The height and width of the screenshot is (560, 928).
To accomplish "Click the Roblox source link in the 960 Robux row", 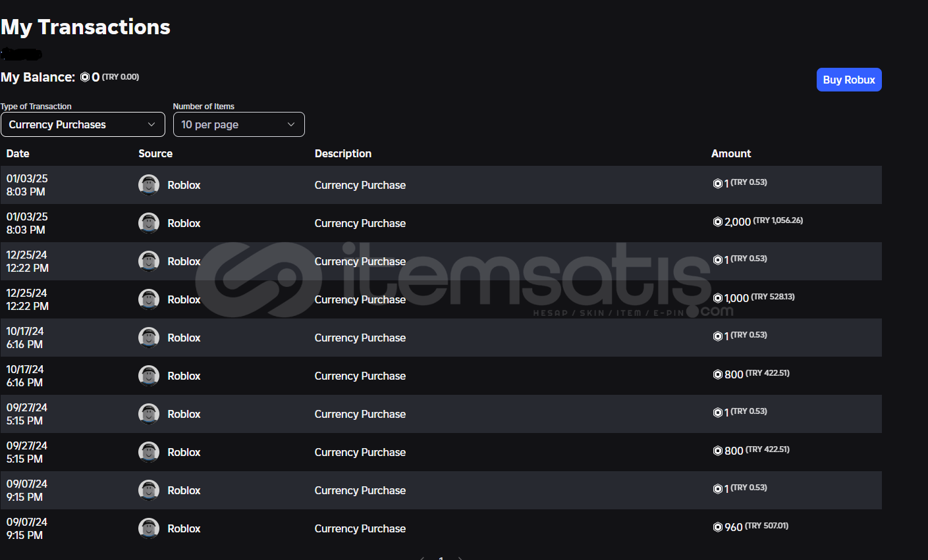I will pyautogui.click(x=184, y=528).
